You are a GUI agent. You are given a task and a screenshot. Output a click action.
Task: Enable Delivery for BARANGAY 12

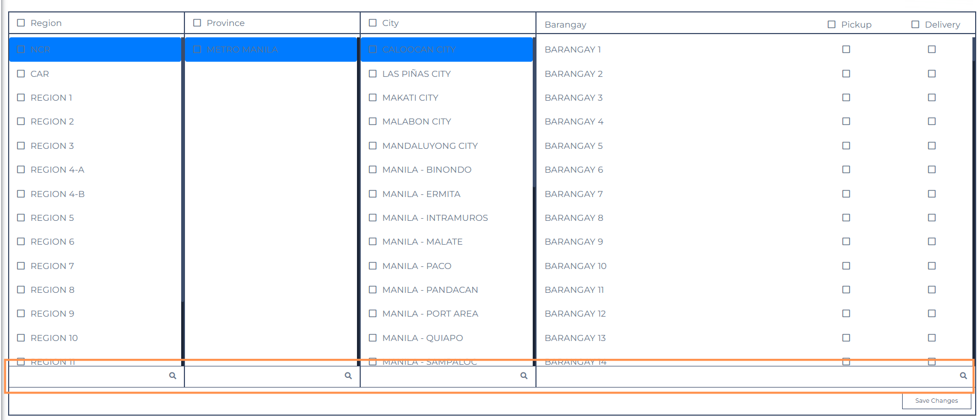pyautogui.click(x=931, y=313)
